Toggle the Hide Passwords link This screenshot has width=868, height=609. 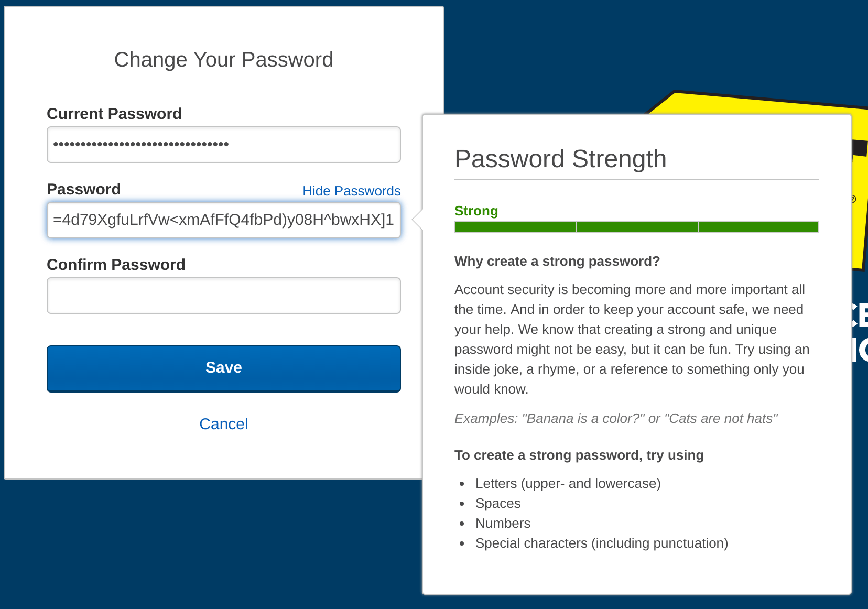point(351,191)
